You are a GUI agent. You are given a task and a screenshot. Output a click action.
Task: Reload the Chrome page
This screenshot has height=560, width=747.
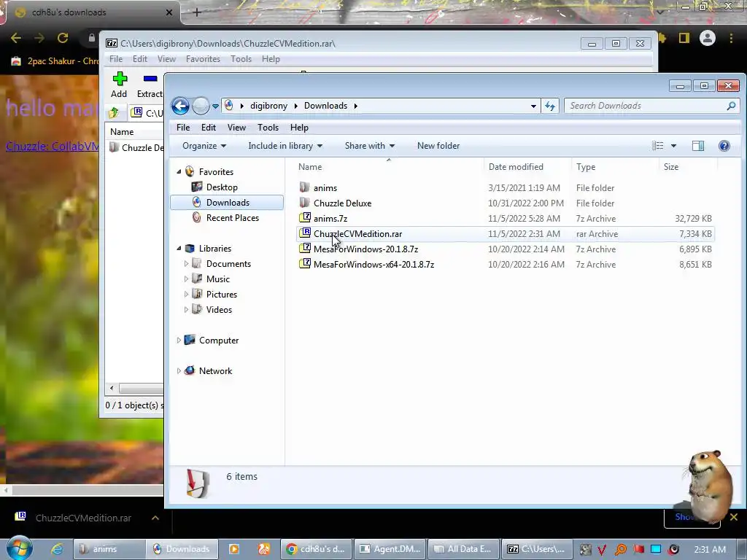[63, 38]
